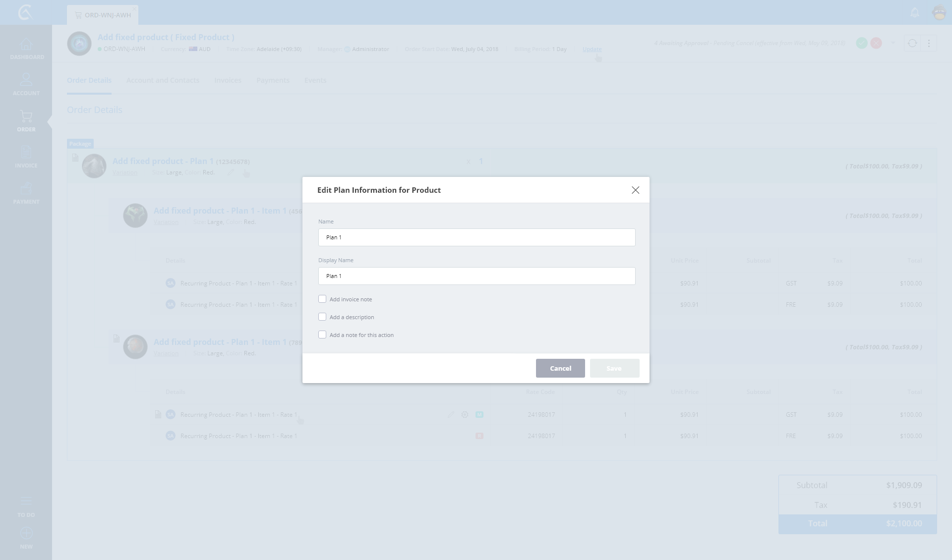This screenshot has width=952, height=560.
Task: Open the three-dot more options menu
Action: (x=929, y=43)
